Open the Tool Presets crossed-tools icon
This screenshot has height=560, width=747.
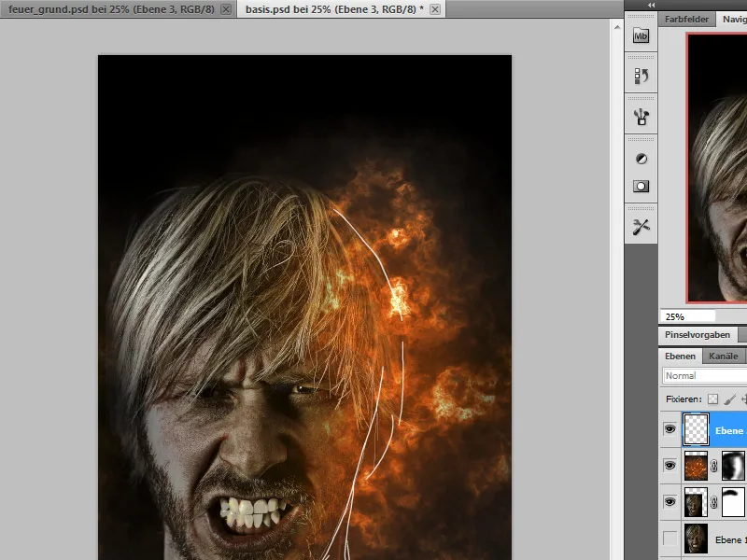click(641, 227)
